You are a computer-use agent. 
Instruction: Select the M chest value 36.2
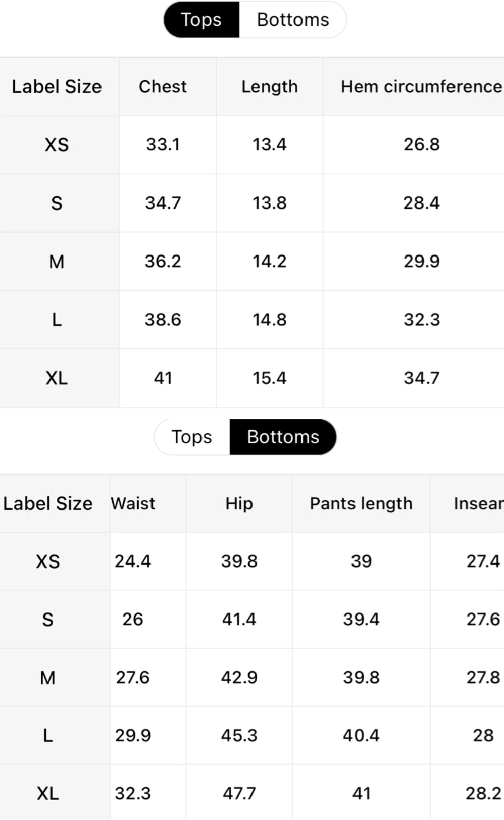click(x=163, y=261)
